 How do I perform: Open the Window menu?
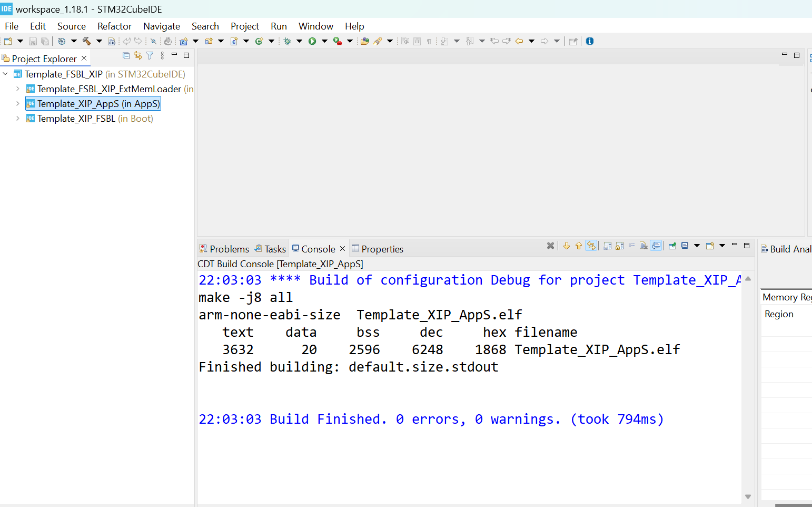(x=316, y=26)
